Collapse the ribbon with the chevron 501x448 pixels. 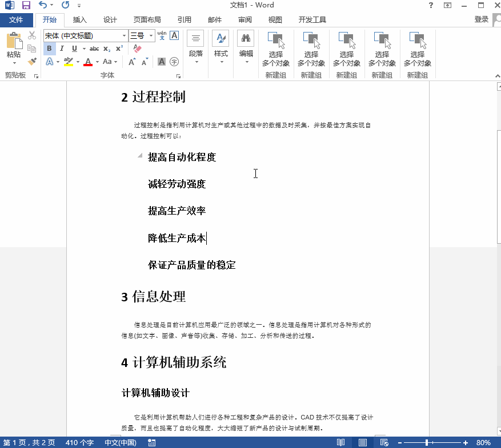click(497, 76)
